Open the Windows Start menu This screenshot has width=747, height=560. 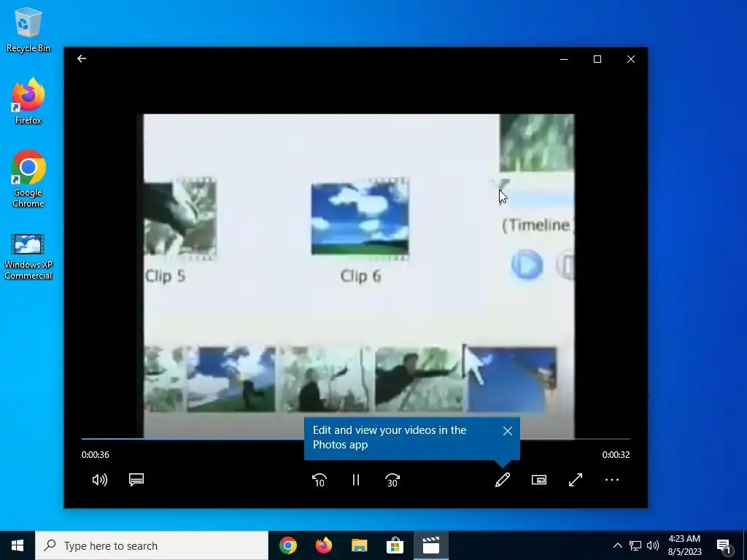(x=18, y=545)
